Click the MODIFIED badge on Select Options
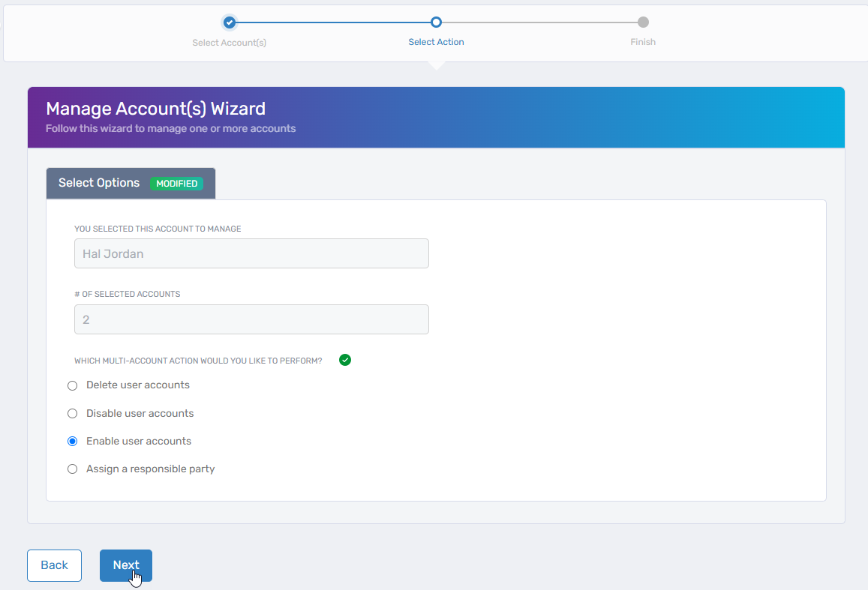 pyautogui.click(x=177, y=183)
